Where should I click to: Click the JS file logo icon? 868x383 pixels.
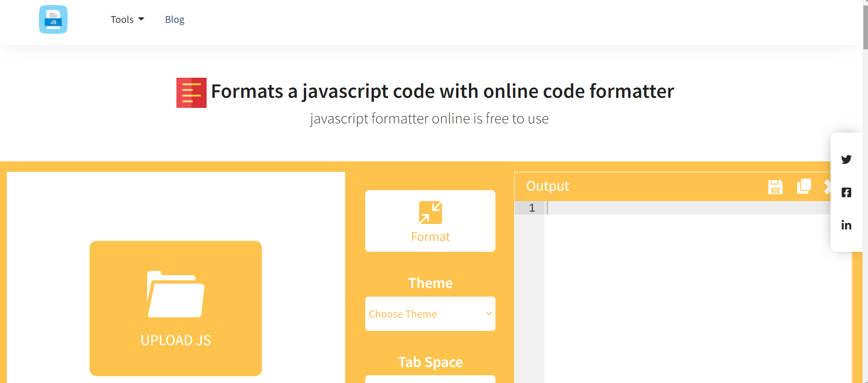coord(53,20)
